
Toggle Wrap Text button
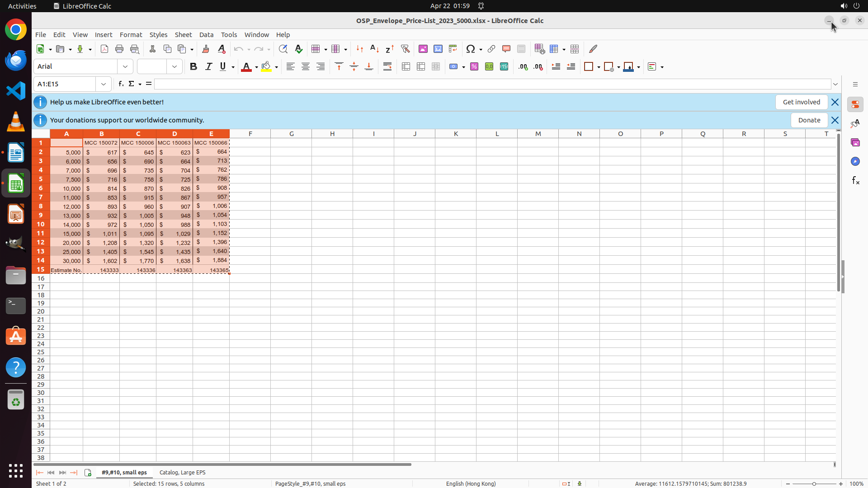point(387,67)
